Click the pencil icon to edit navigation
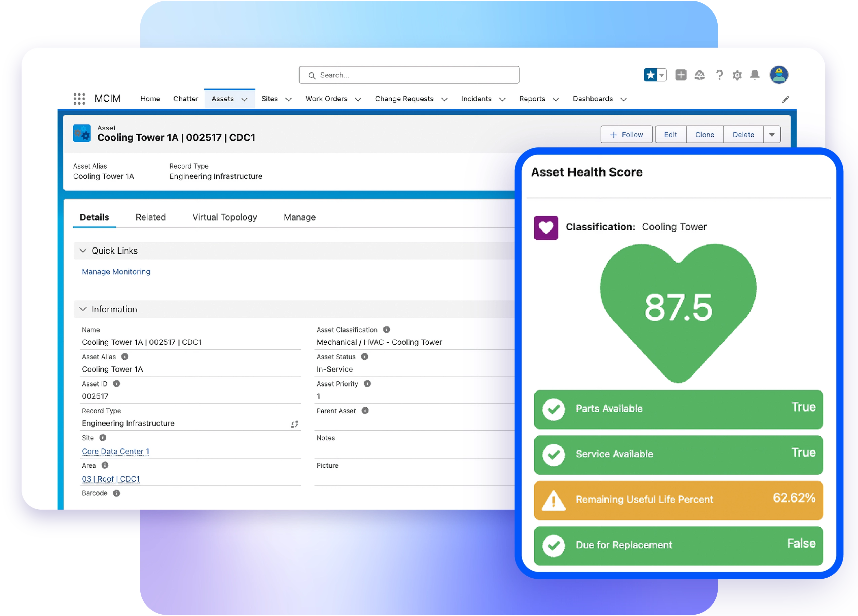The width and height of the screenshot is (858, 616). (786, 100)
